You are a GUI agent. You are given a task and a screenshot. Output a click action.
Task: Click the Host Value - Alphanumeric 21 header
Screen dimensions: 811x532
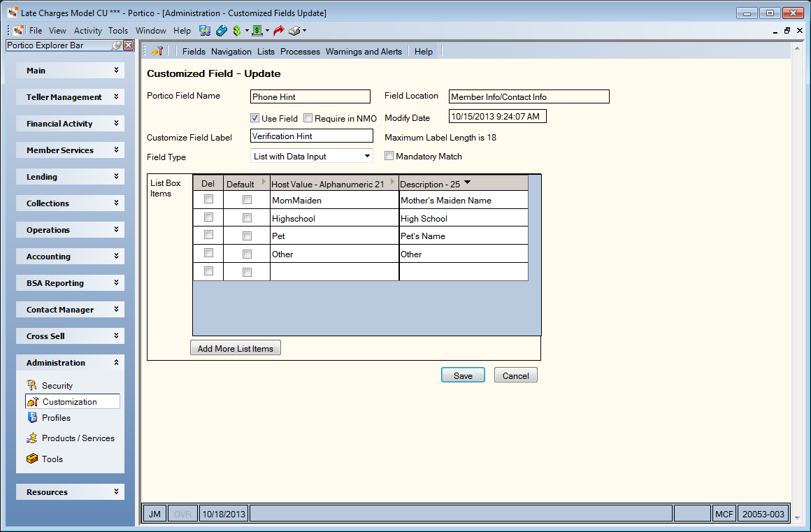pos(334,183)
